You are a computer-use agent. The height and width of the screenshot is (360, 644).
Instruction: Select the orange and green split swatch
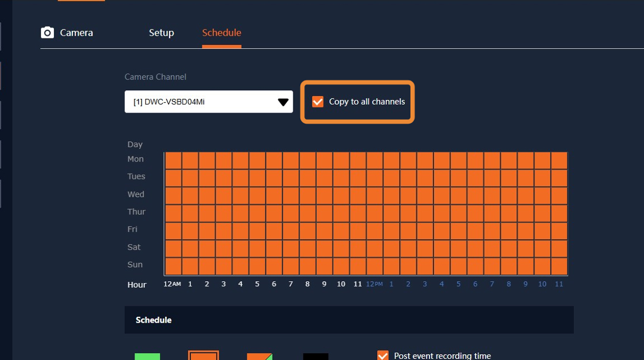click(259, 357)
